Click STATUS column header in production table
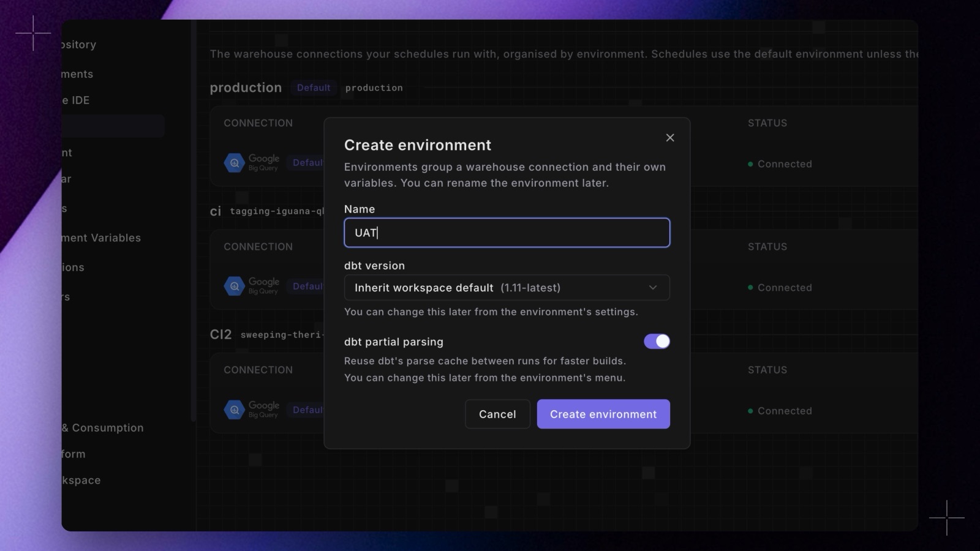This screenshot has height=551, width=980. [767, 123]
